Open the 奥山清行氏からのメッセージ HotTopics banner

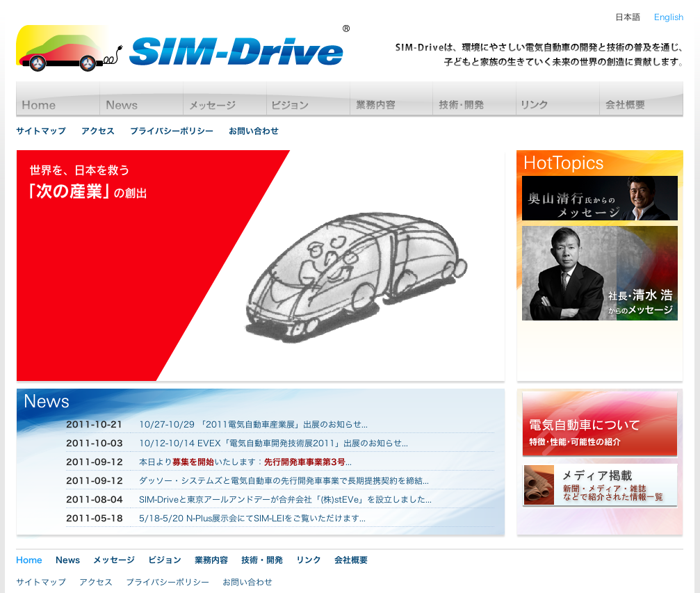599,198
